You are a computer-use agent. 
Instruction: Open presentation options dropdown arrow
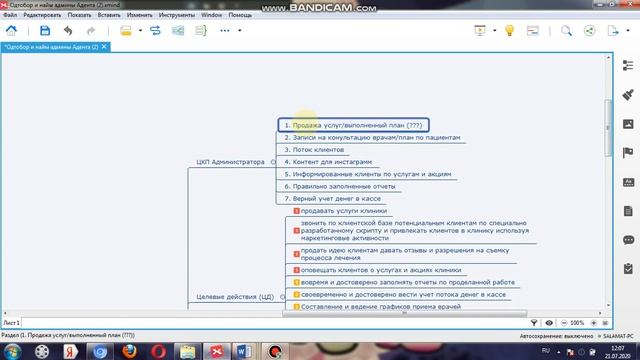(494, 31)
